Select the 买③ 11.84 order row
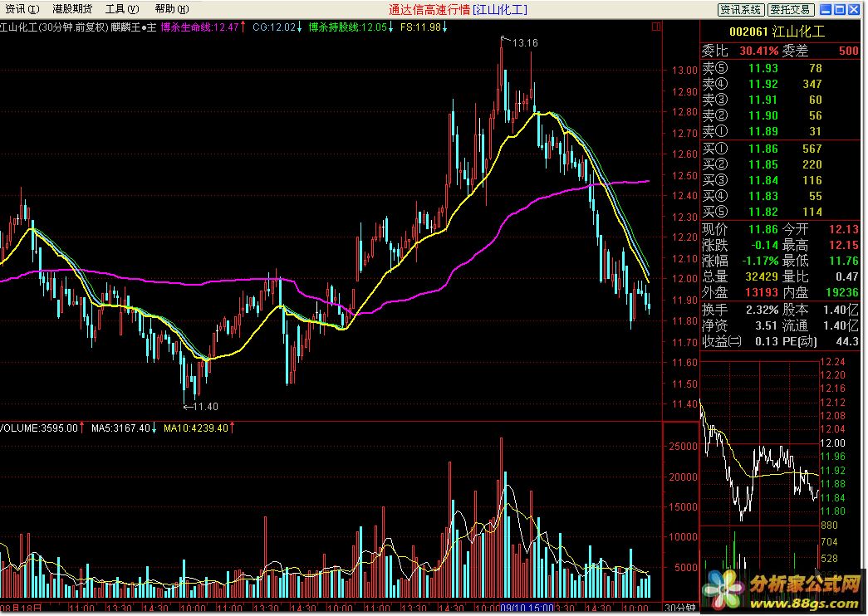This screenshot has height=616, width=868. 781,180
